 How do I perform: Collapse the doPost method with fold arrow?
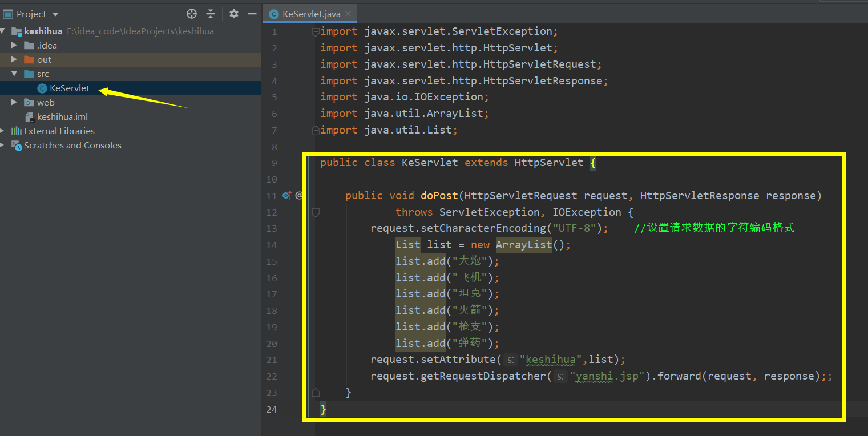[316, 212]
